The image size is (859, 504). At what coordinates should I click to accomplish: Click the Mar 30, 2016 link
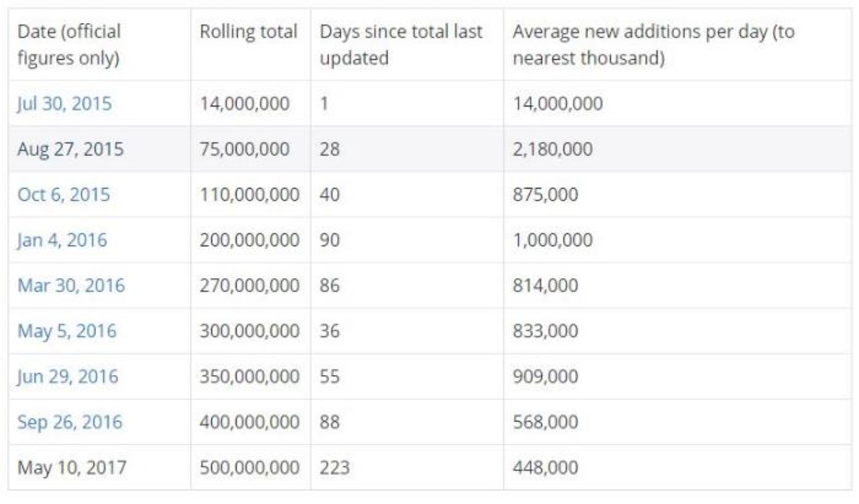pos(71,285)
